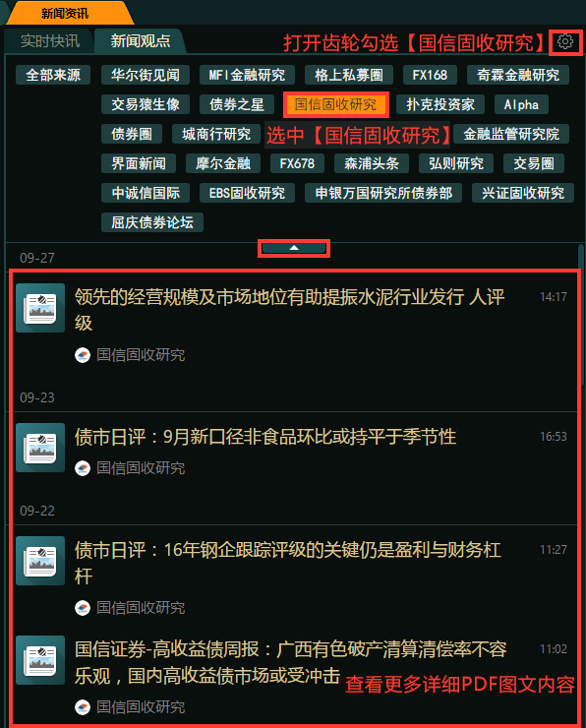Select the 全部来源 filter
The height and width of the screenshot is (728, 586).
tap(53, 75)
